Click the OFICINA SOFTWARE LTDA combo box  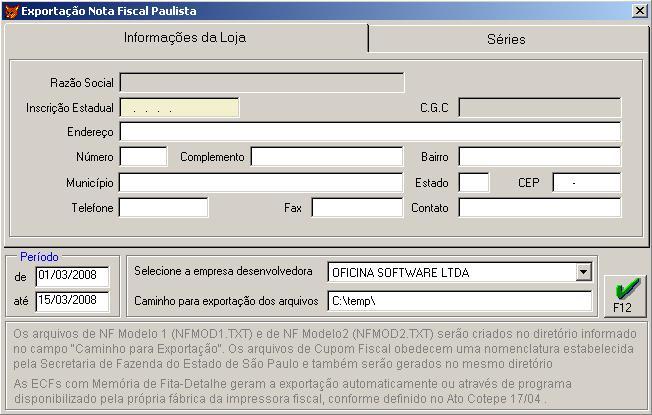(x=459, y=272)
